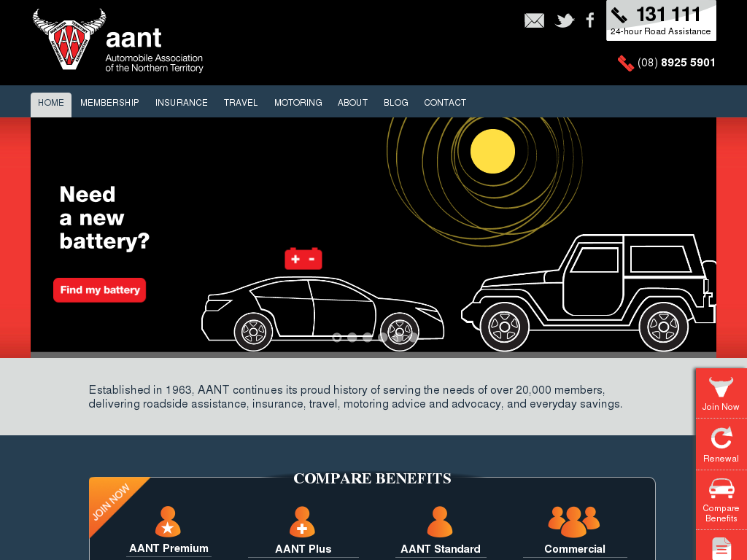Click the AANT bull-horn logo

coord(69,39)
